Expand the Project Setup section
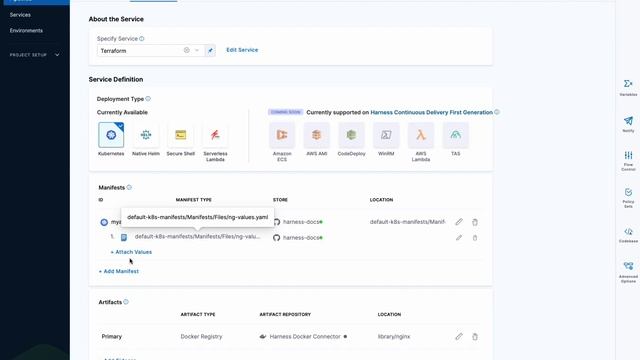This screenshot has width=640, height=360. 34,55
